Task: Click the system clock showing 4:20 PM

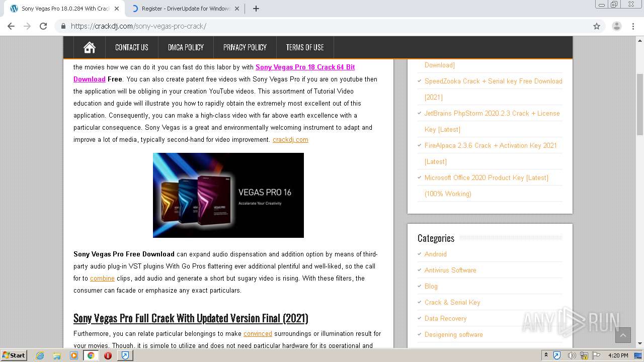Action: 618,355
